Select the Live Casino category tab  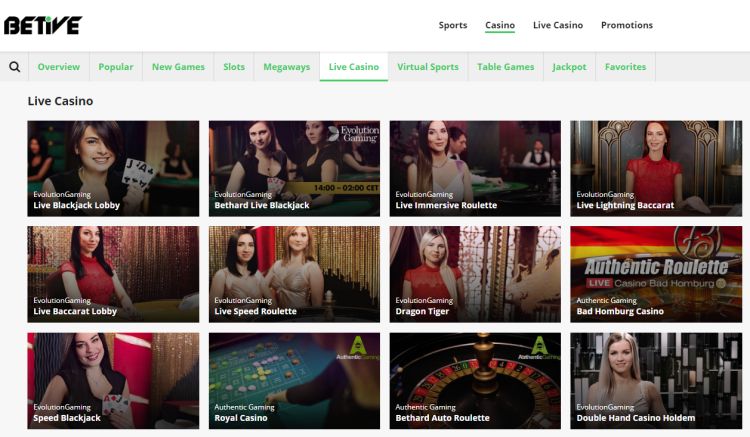(353, 67)
